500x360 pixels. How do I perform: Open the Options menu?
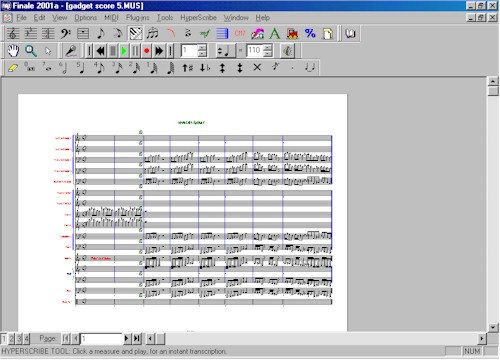click(x=85, y=18)
